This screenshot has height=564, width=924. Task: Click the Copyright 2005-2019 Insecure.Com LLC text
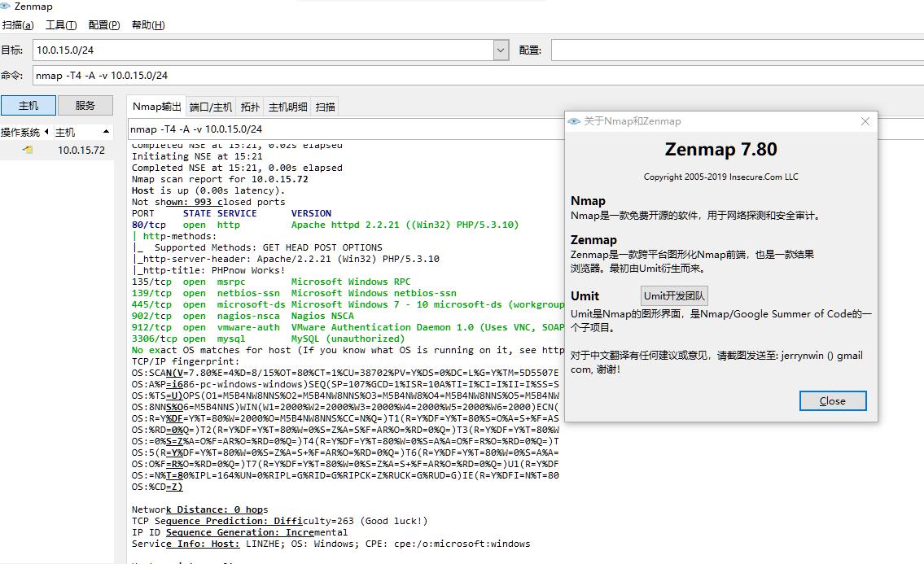click(x=720, y=177)
